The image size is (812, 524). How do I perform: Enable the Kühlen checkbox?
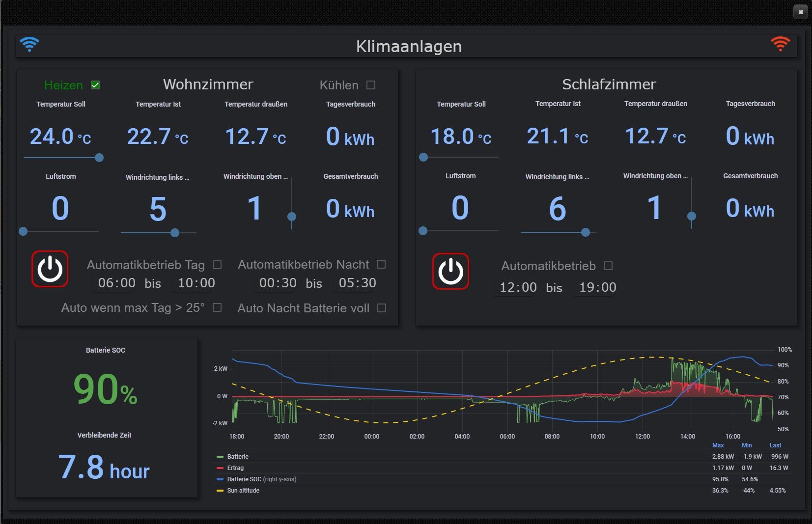pos(371,85)
